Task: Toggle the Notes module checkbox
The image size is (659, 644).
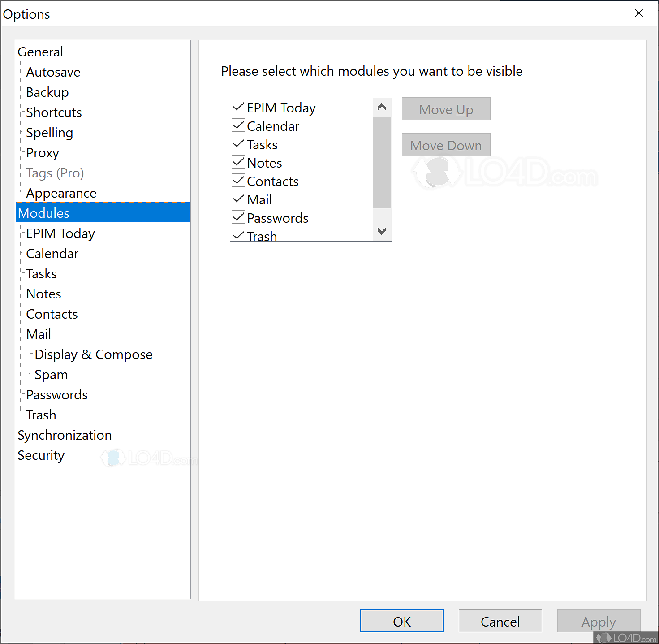Action: click(x=238, y=163)
